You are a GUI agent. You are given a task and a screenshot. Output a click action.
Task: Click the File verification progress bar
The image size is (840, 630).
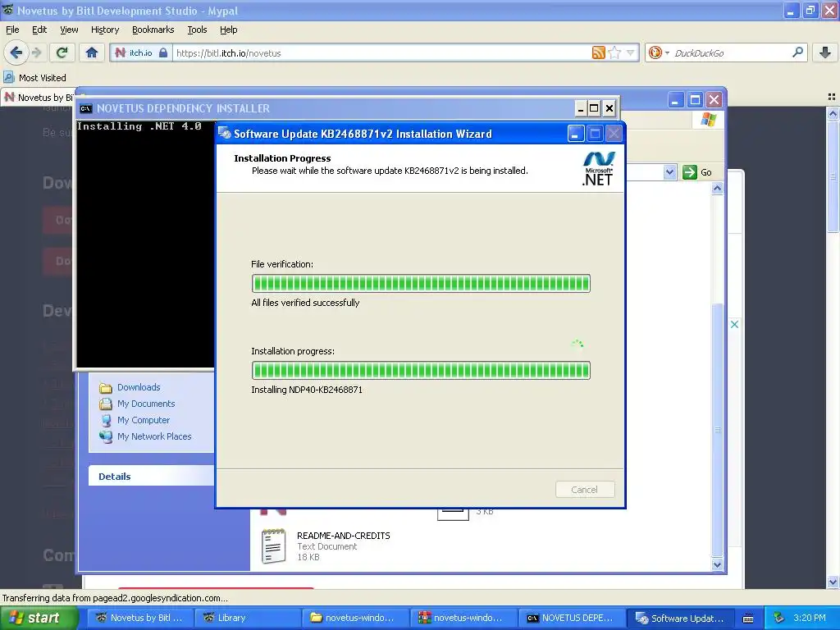[x=421, y=283]
